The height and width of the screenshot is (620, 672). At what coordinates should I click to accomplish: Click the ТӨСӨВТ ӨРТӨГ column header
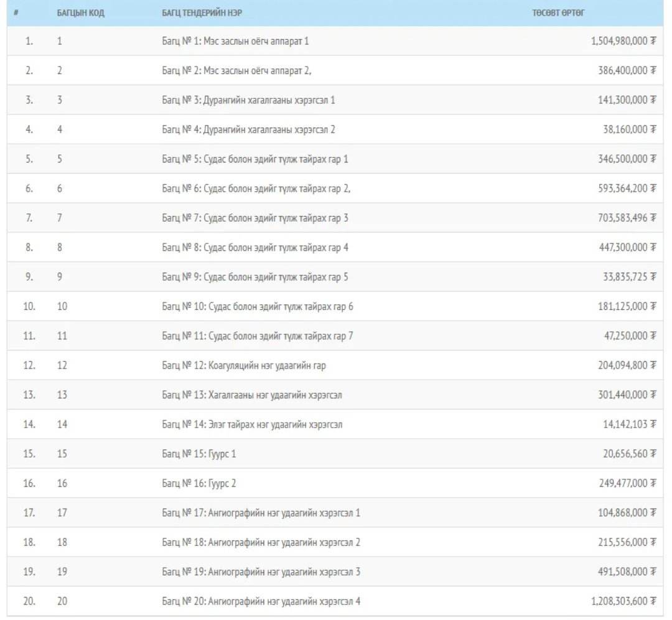[x=558, y=14]
